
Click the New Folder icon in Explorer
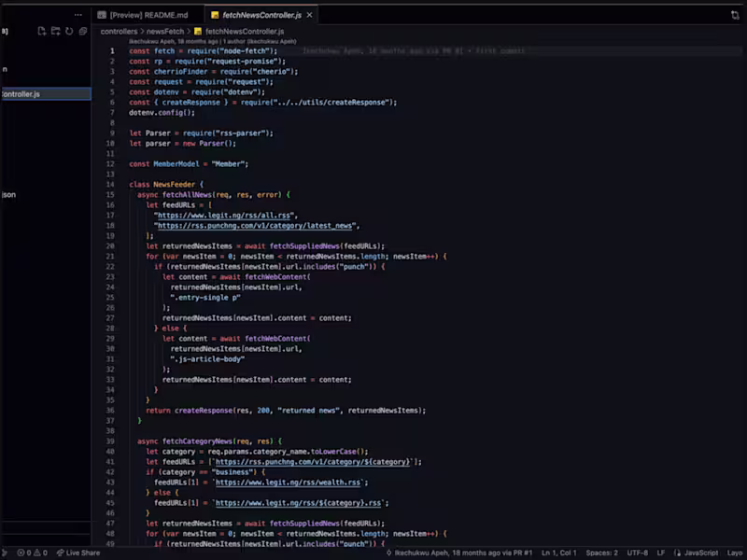(x=56, y=32)
